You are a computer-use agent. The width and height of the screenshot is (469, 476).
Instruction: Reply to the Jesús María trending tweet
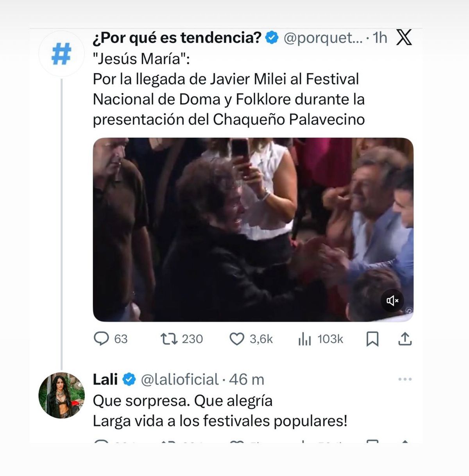tap(102, 338)
